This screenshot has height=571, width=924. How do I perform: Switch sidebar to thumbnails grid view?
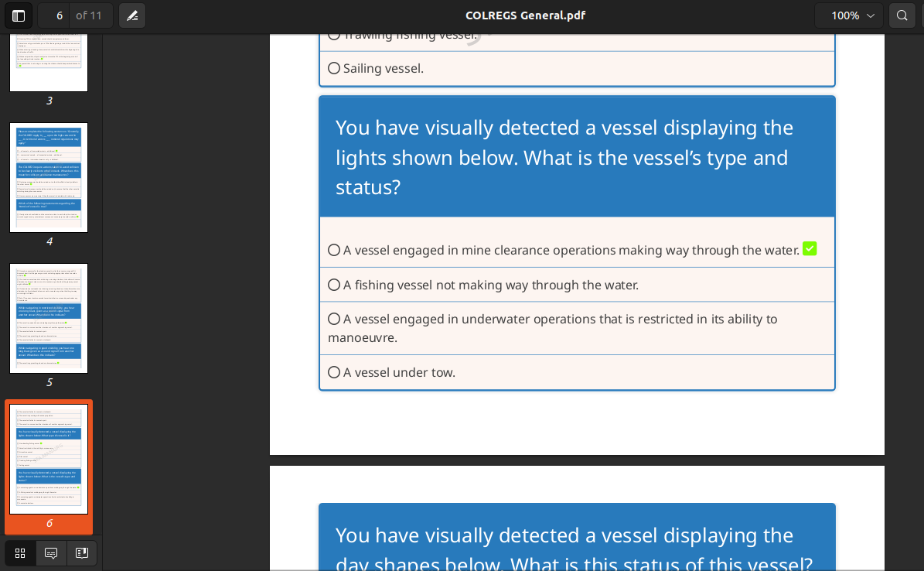pyautogui.click(x=20, y=552)
